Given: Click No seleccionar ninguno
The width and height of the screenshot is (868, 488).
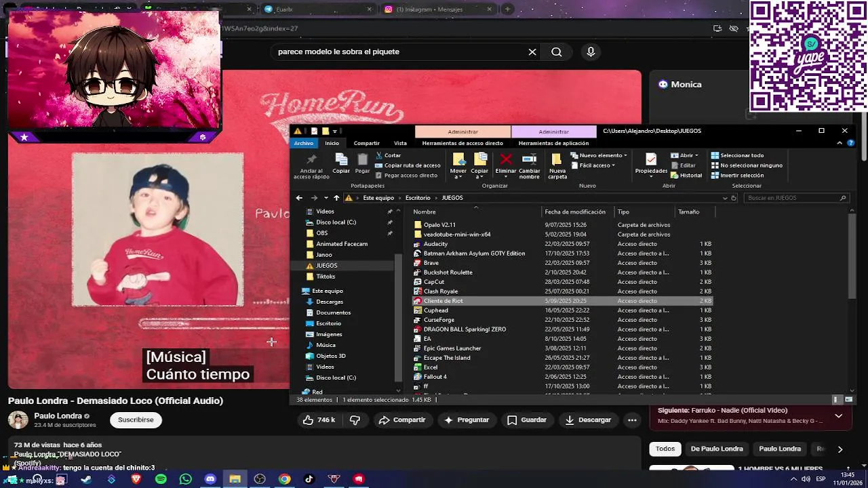Looking at the screenshot, I should point(747,165).
